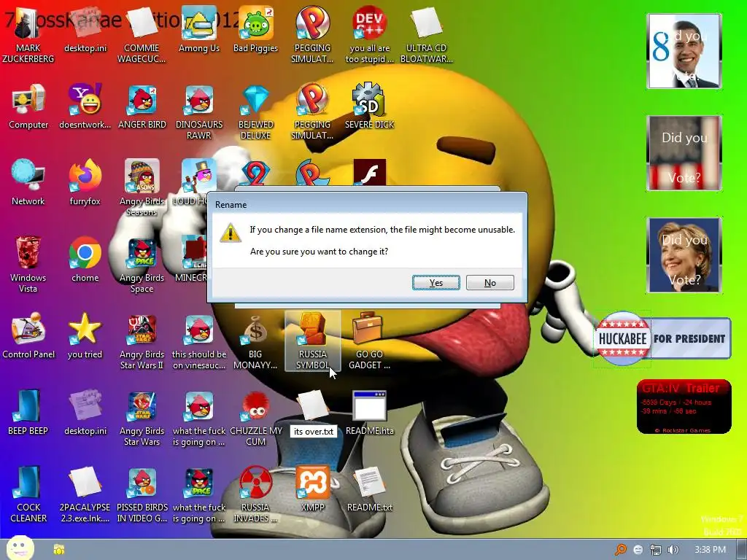Select 'this should be on vinesauc' icon
Viewport: 747px width, 560px height.
pos(198,341)
